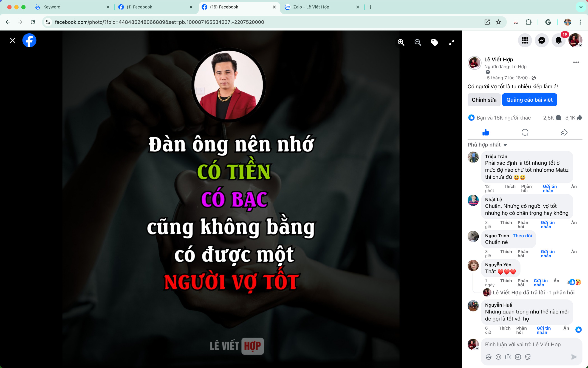Image resolution: width=588 pixels, height=368 pixels.
Task: Hide Nhật Lệ's comment with 'Ẩn'
Action: point(574,222)
